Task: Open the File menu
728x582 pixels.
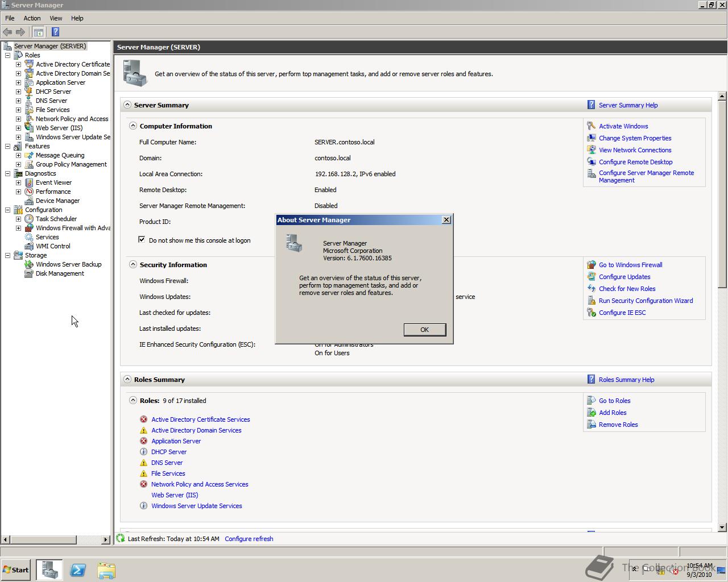Action: coord(10,18)
